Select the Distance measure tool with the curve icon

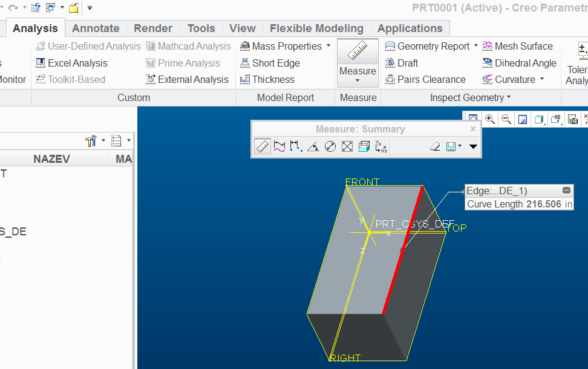(279, 146)
